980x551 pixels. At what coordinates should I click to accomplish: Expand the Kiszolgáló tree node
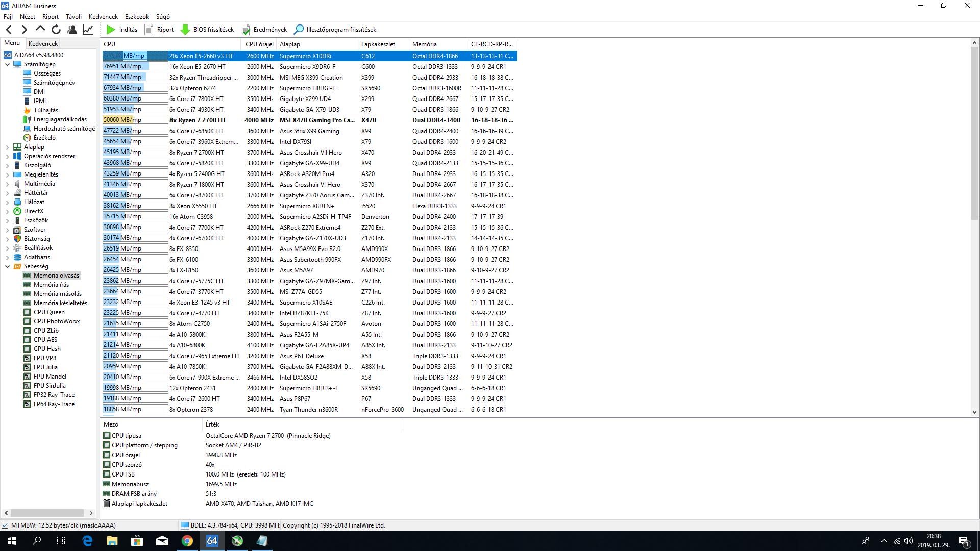click(x=7, y=165)
